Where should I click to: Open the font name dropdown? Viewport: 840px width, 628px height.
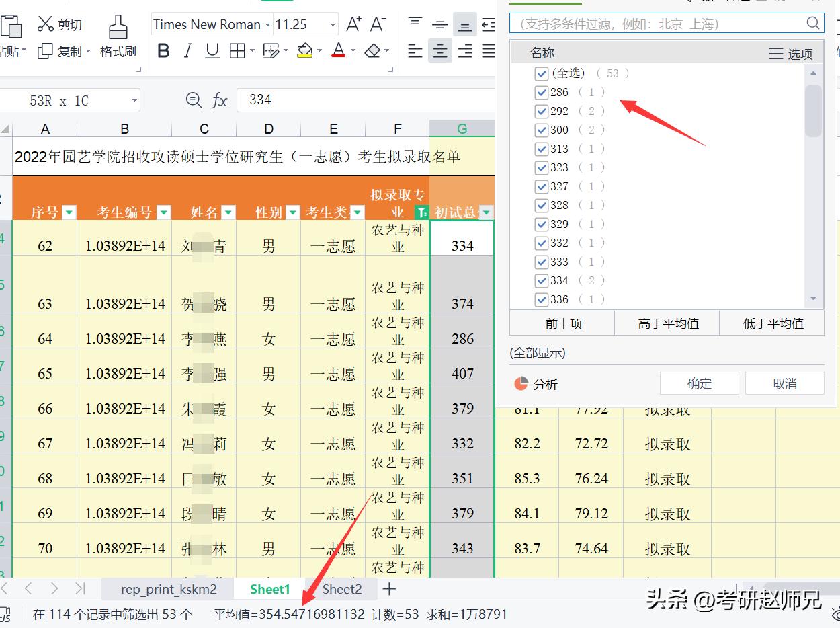(268, 24)
